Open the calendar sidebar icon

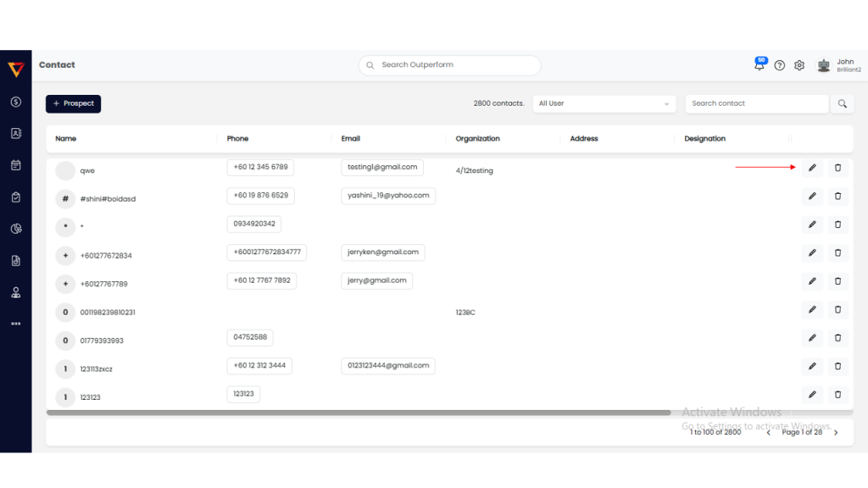tap(15, 165)
